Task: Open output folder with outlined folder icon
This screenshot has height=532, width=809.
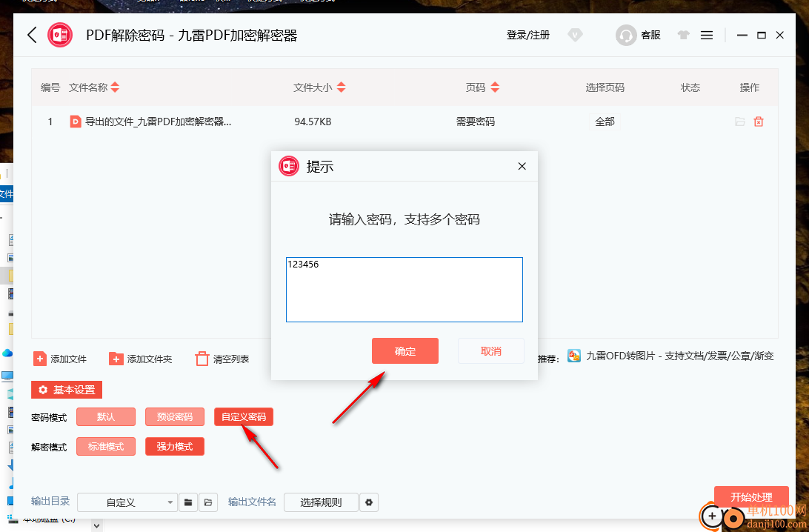Action: (x=208, y=502)
